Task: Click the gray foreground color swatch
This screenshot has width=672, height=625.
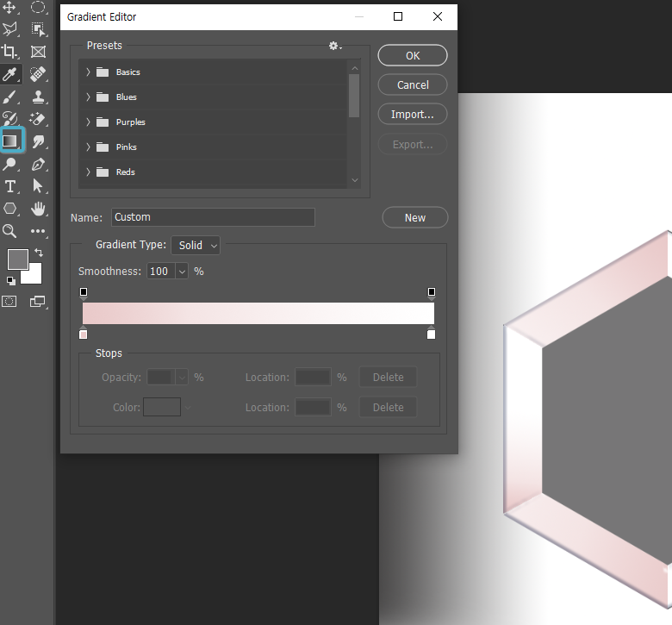Action: click(x=17, y=259)
